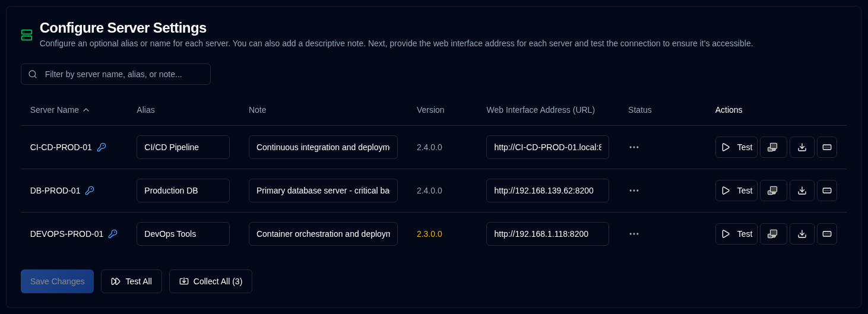Viewport: 868px width, 314px height.
Task: Test connection for DB-PROD-01
Action: (x=736, y=191)
